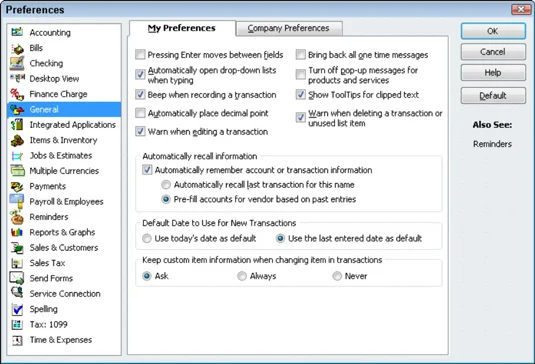The height and width of the screenshot is (364, 535).
Task: Click the Cancel button
Action: (x=493, y=52)
